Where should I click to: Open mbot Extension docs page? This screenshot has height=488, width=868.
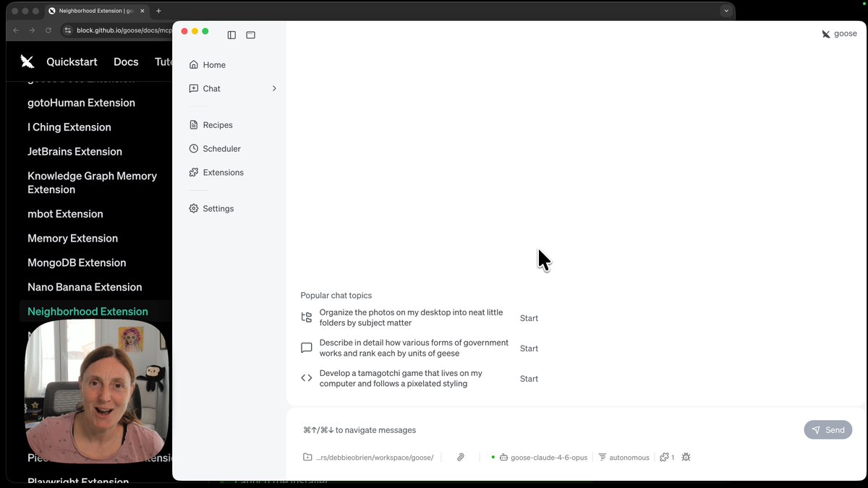tap(65, 214)
